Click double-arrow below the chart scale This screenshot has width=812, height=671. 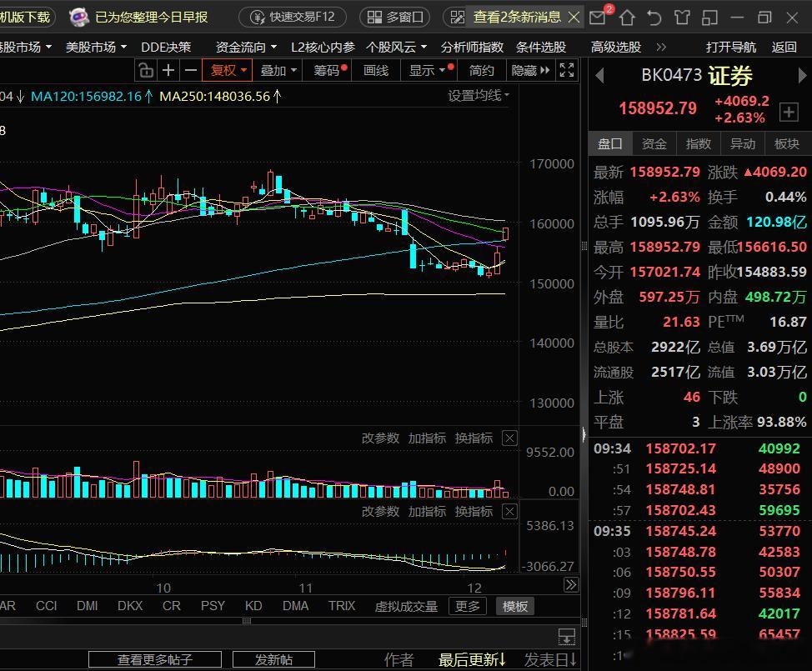[571, 585]
